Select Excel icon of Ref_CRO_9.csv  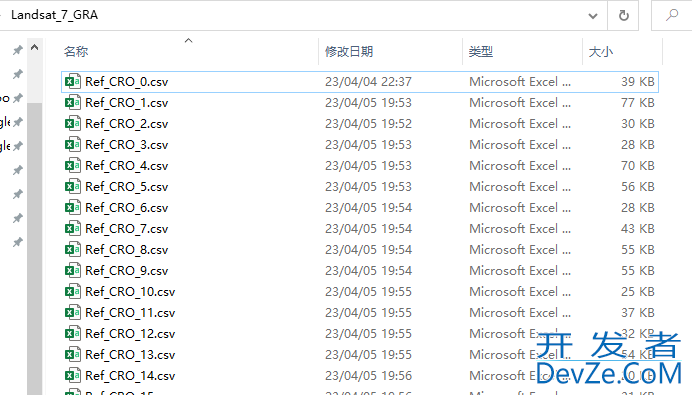click(x=73, y=271)
